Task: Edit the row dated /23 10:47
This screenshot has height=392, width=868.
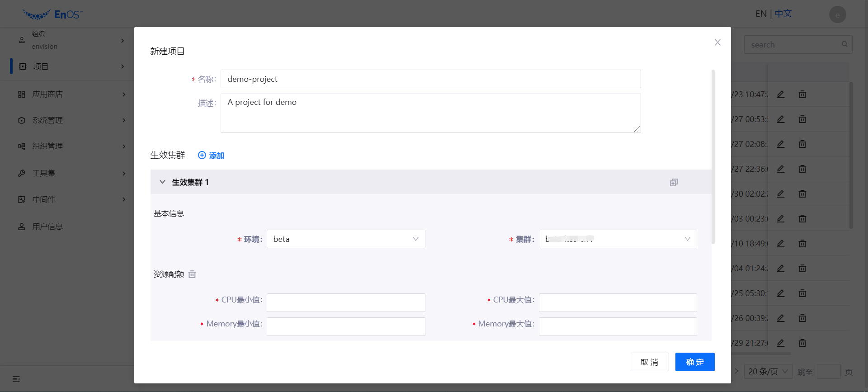Action: [781, 94]
